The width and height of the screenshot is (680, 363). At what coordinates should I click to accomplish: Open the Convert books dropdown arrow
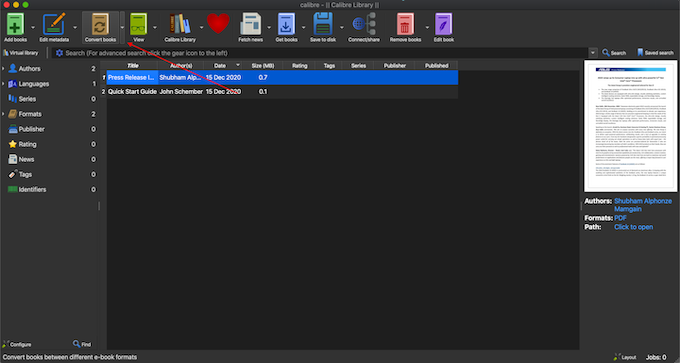tap(122, 27)
